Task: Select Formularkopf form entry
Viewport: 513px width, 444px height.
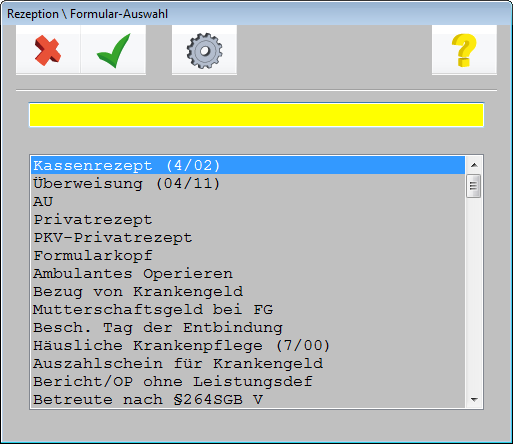Action: (248, 256)
